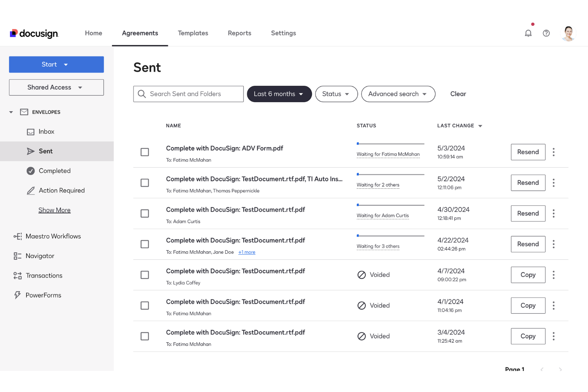
Task: Open more options for Lydia Coffey envelope
Action: (x=553, y=275)
